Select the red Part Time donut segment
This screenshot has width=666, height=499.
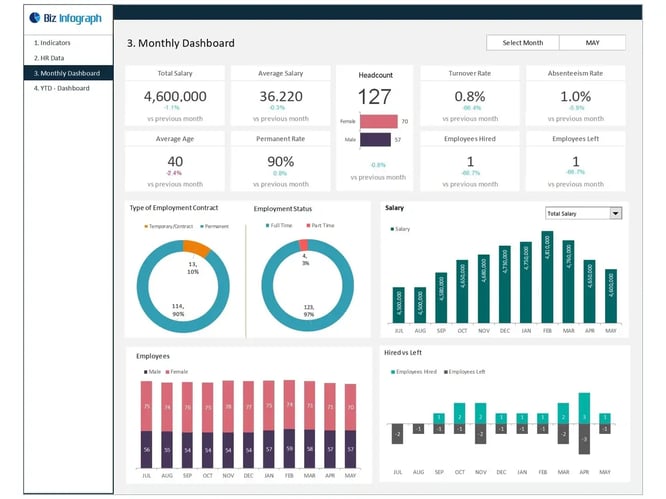pos(303,245)
